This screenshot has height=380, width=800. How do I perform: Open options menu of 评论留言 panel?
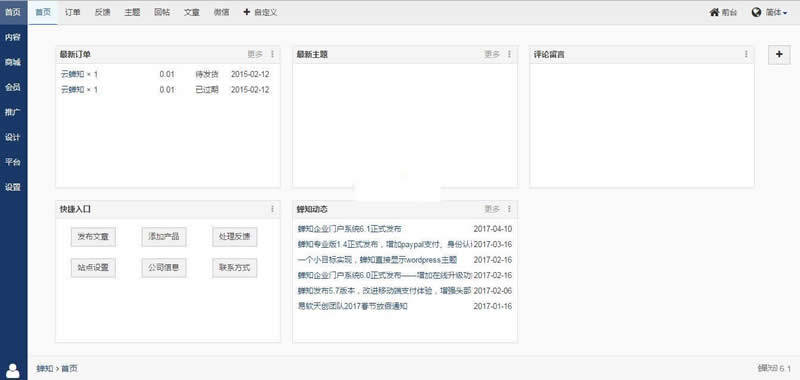pos(746,54)
